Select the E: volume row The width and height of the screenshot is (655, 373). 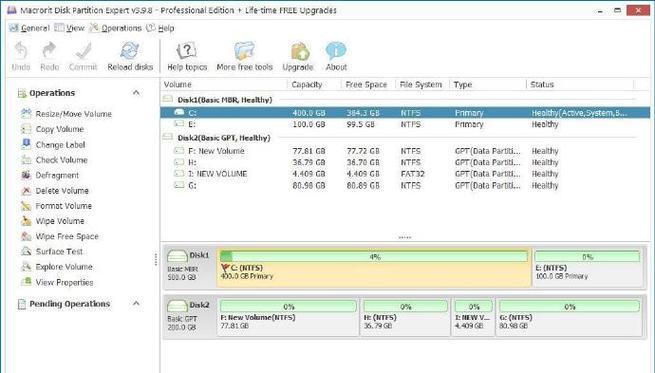point(405,124)
